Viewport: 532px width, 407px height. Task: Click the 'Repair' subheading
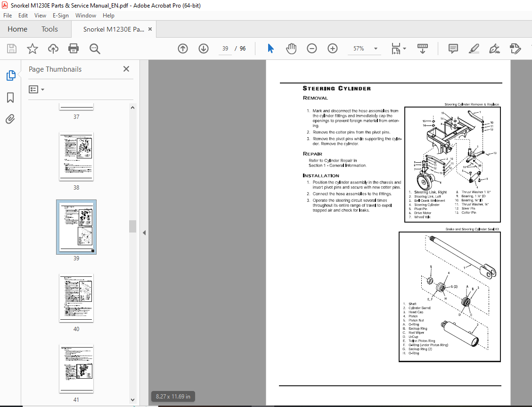tap(312, 154)
